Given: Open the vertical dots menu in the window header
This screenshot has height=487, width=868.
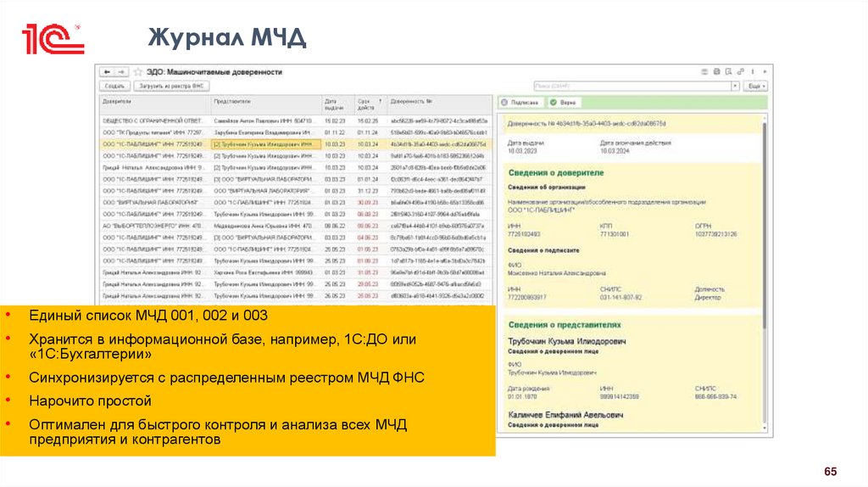Looking at the screenshot, I should click(x=753, y=72).
